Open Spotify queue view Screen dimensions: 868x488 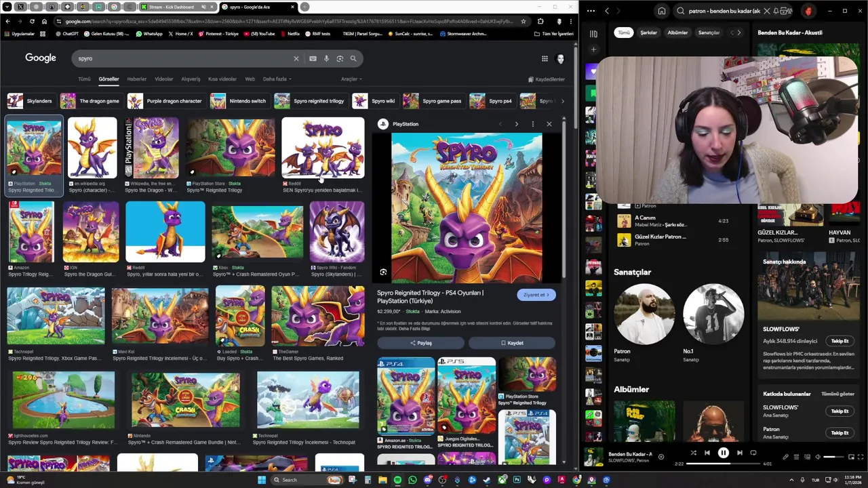(796, 457)
